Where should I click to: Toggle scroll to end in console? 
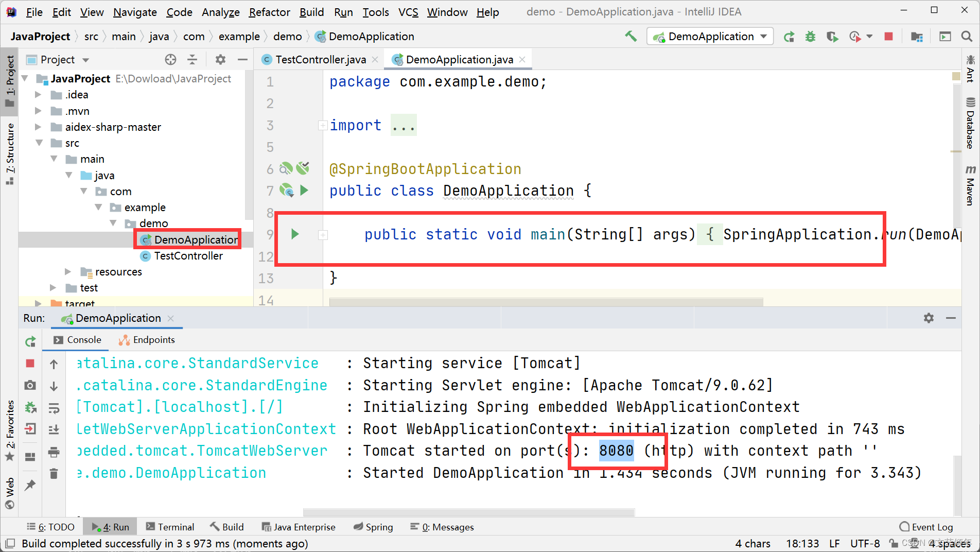(x=54, y=429)
